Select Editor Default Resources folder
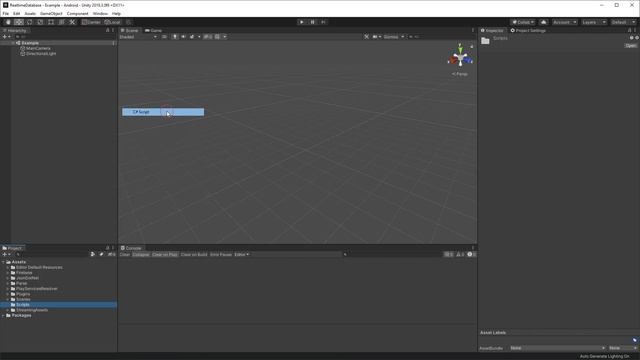This screenshot has width=640, height=360. pos(39,267)
